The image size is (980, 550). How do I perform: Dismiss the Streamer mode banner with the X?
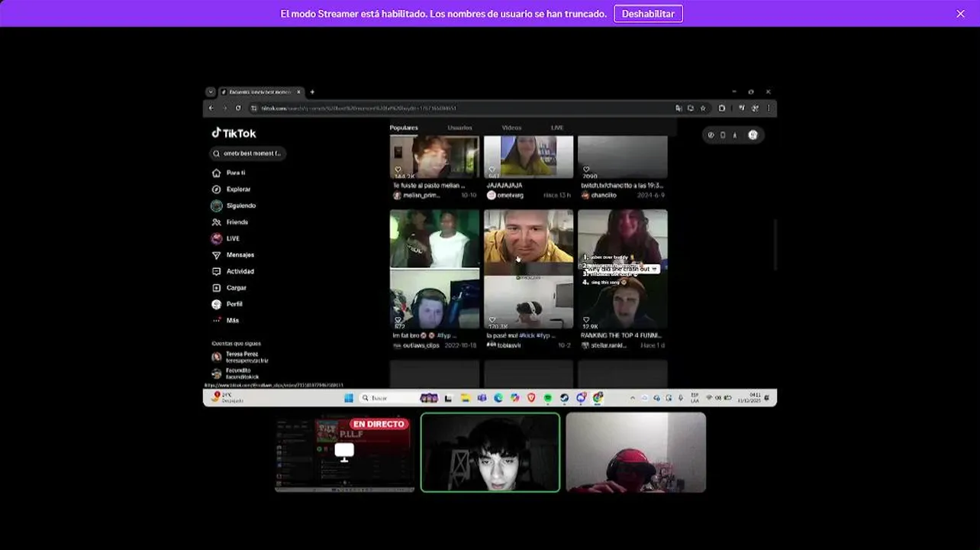[x=960, y=14]
